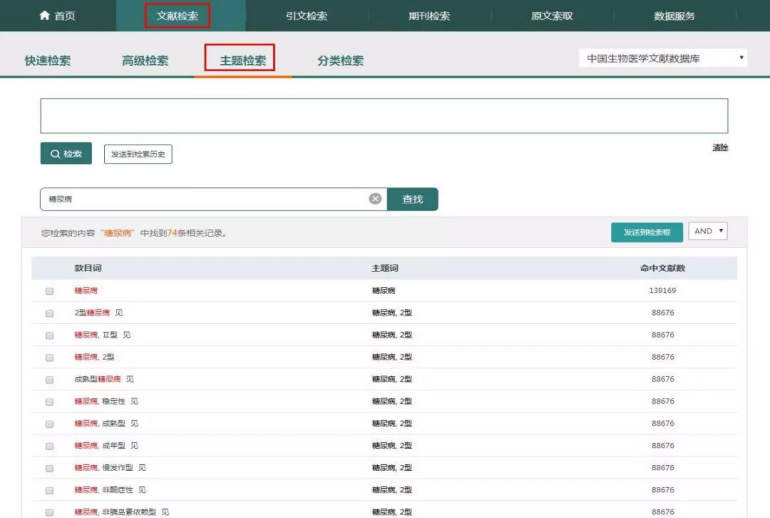Click the home icon next to 首页
This screenshot has width=770, height=518.
pyautogui.click(x=43, y=16)
